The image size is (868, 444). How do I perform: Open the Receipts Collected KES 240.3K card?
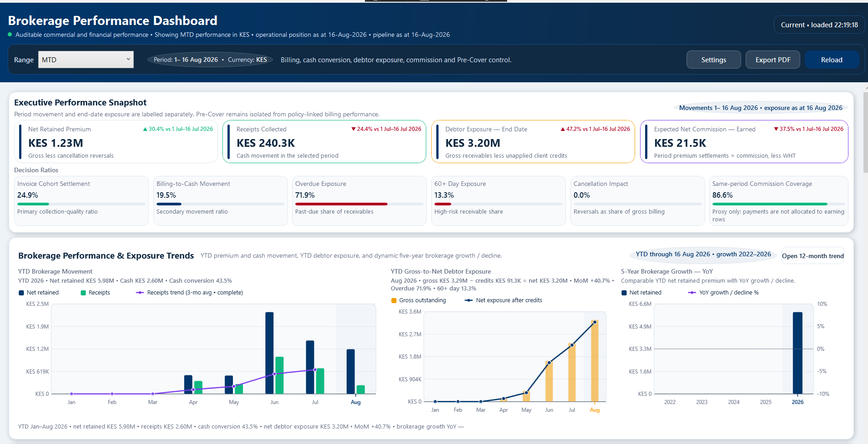324,142
